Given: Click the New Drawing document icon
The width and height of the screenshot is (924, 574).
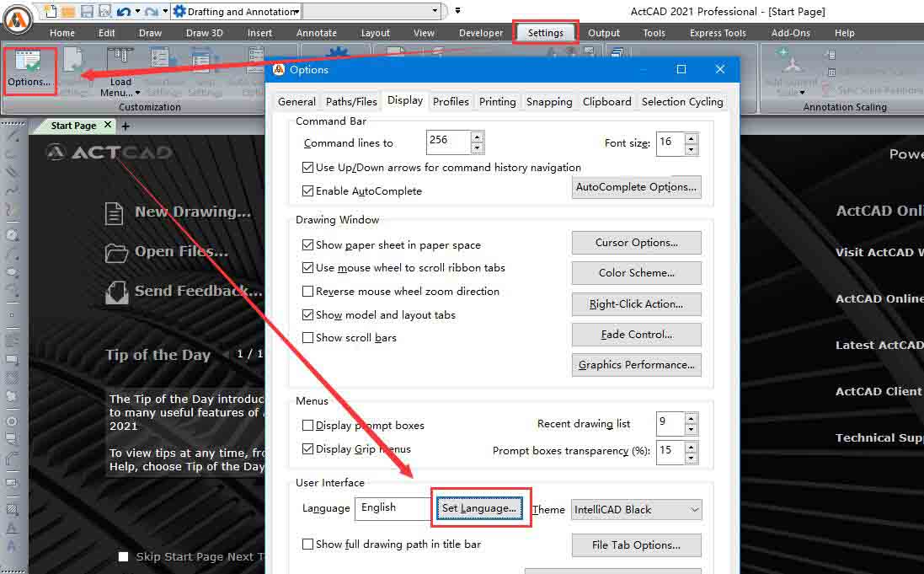Looking at the screenshot, I should click(x=115, y=213).
